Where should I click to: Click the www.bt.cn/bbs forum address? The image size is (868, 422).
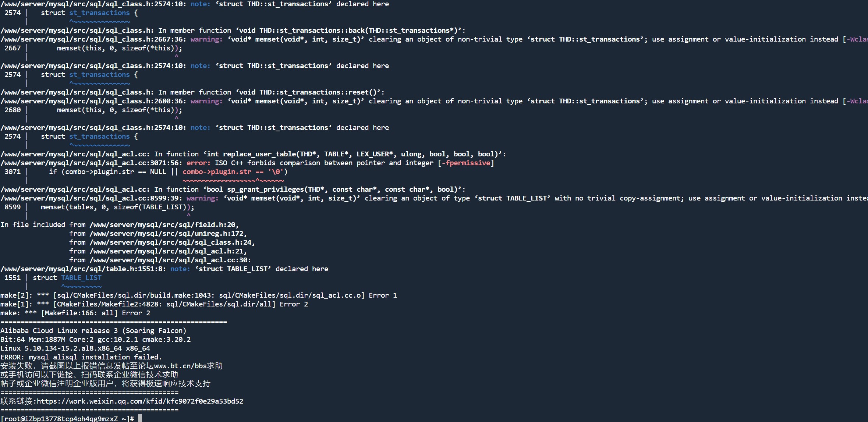180,366
